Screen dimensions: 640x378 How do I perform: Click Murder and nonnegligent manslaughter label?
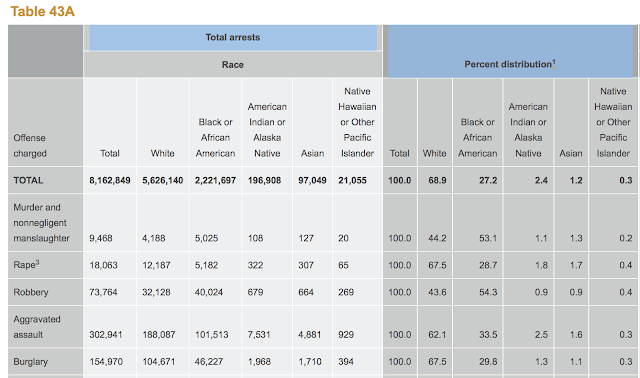[x=41, y=223]
